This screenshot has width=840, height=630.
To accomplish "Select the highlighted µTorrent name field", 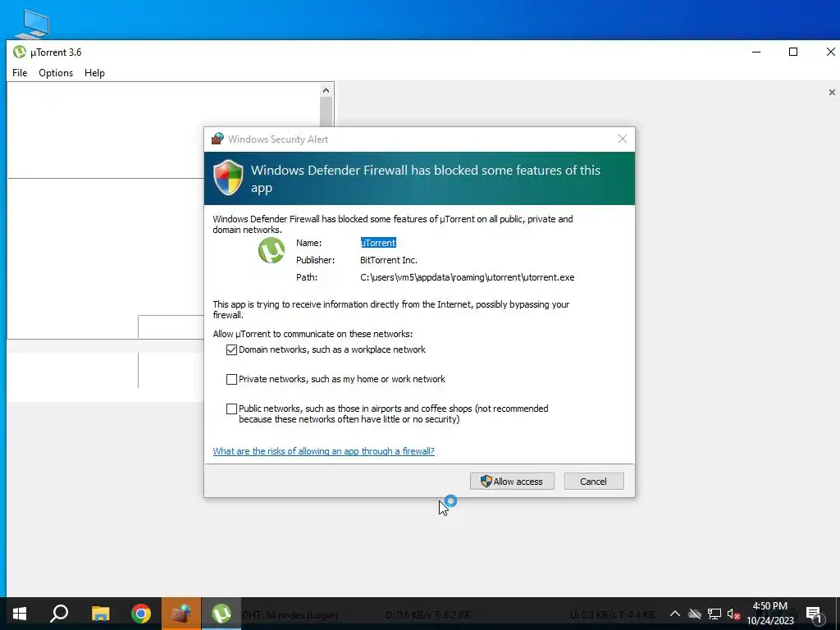I will pyautogui.click(x=378, y=243).
